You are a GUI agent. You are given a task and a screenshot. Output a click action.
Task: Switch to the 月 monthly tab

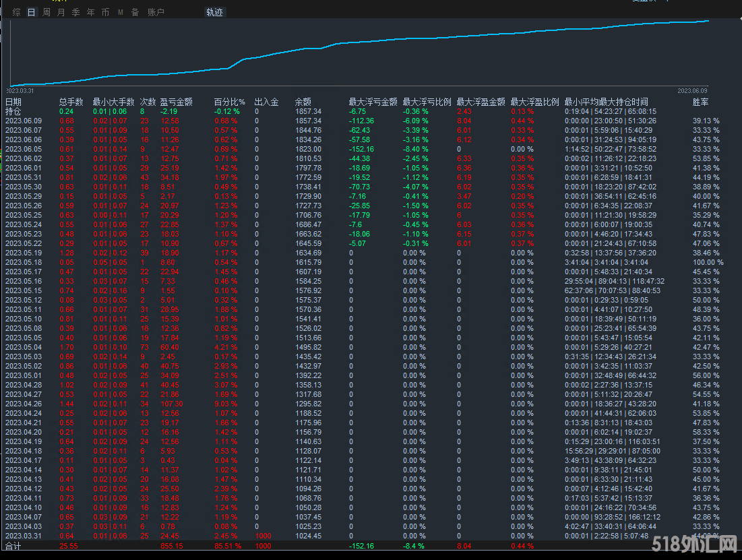tap(61, 12)
